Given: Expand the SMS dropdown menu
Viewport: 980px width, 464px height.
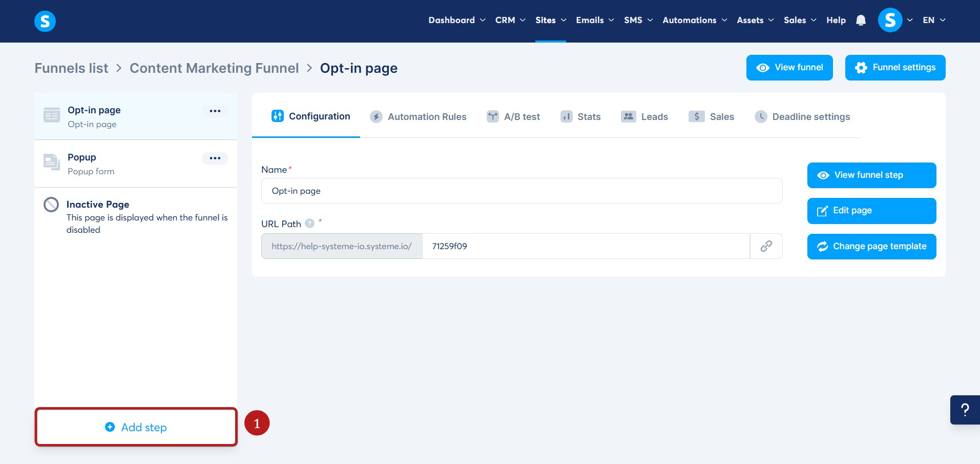Looking at the screenshot, I should click(x=638, y=21).
